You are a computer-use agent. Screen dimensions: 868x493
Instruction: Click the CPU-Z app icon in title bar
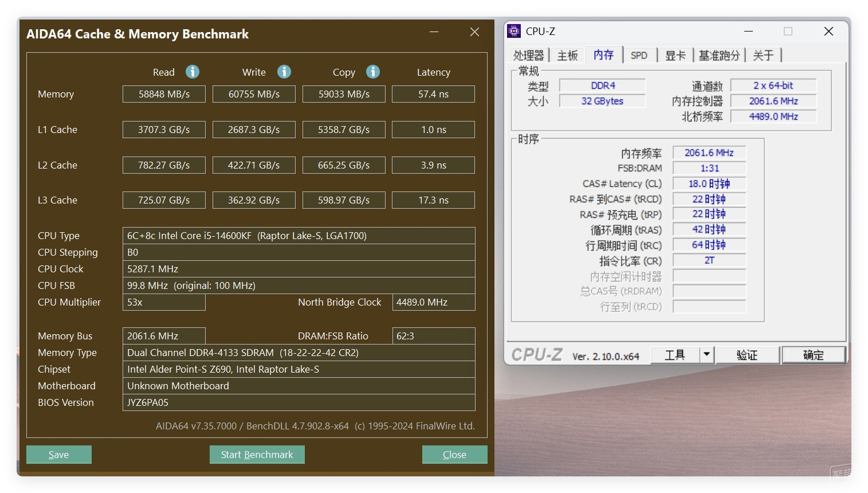pos(514,31)
